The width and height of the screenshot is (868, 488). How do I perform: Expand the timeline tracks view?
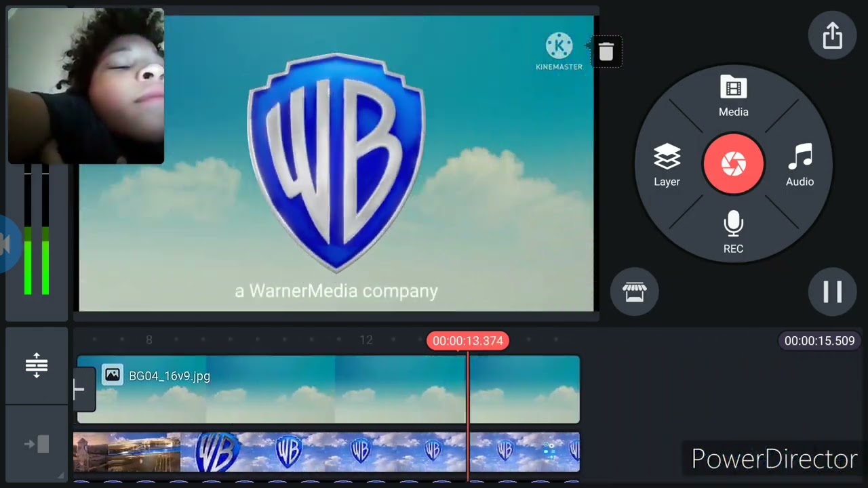pyautogui.click(x=37, y=365)
